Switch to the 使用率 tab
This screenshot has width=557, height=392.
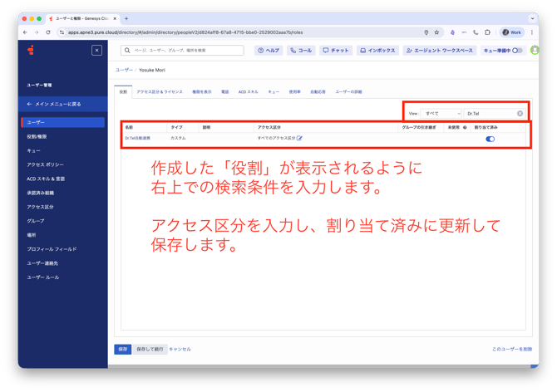click(x=294, y=92)
